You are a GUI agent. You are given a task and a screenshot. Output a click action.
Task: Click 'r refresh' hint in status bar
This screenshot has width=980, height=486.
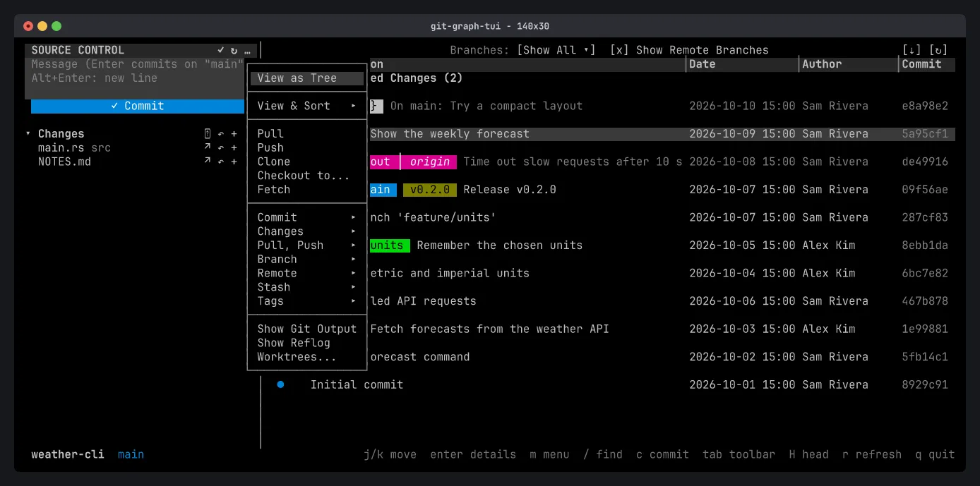tap(872, 454)
